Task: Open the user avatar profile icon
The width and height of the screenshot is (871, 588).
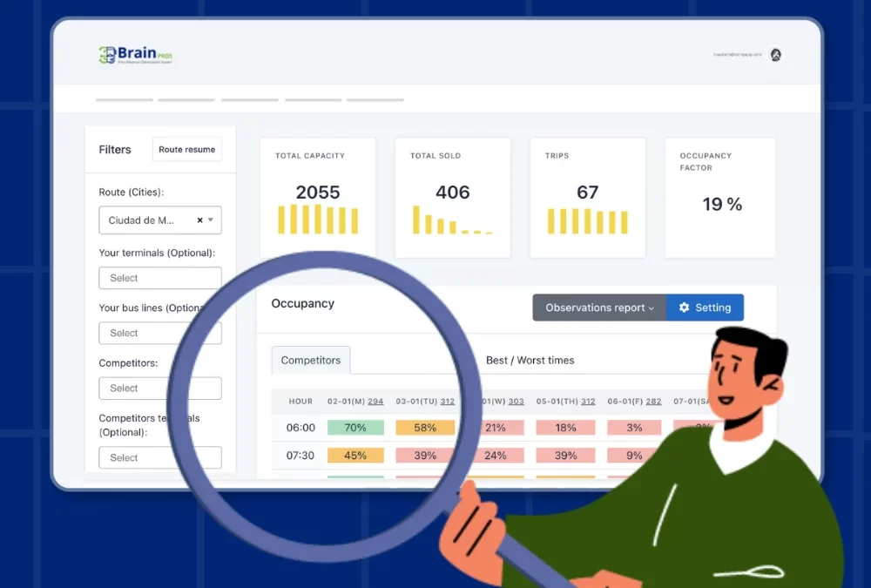Action: (774, 53)
